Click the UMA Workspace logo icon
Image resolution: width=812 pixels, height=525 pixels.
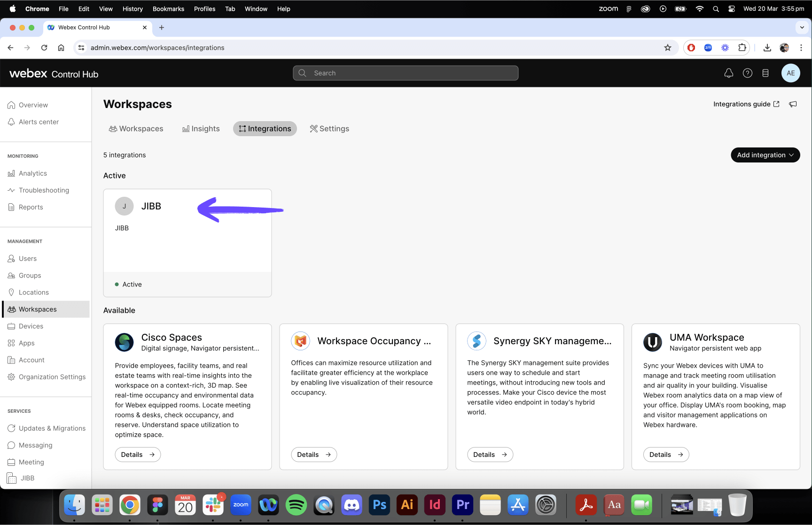653,342
